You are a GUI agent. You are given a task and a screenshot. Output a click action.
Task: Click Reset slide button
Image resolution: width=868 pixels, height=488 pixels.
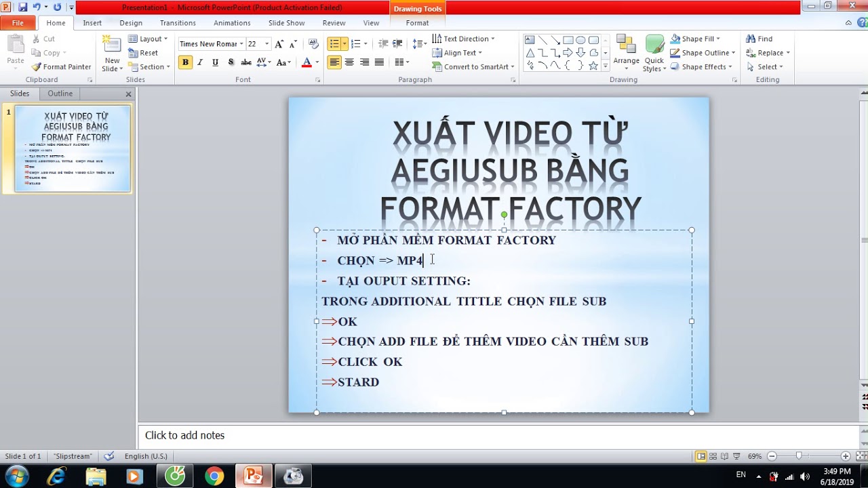coord(143,53)
